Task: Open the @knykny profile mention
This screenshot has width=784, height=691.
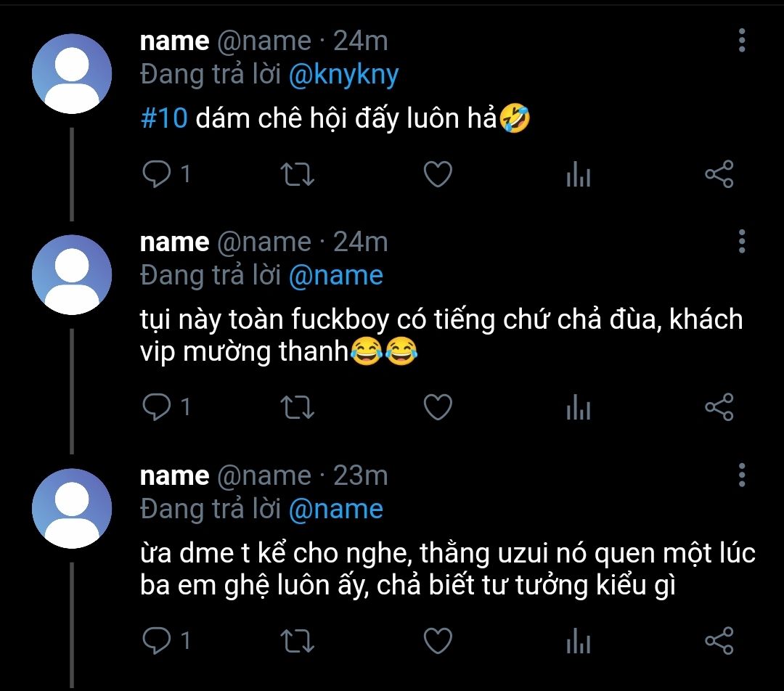Action: [343, 75]
